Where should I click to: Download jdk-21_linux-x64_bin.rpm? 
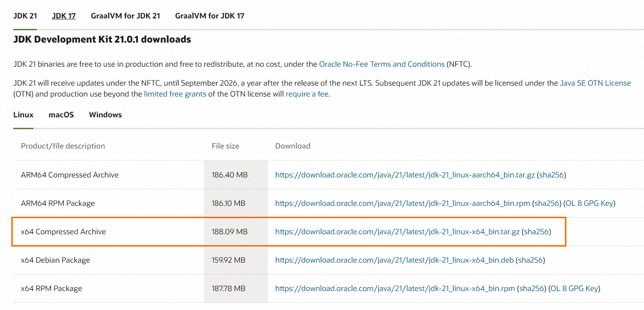395,288
